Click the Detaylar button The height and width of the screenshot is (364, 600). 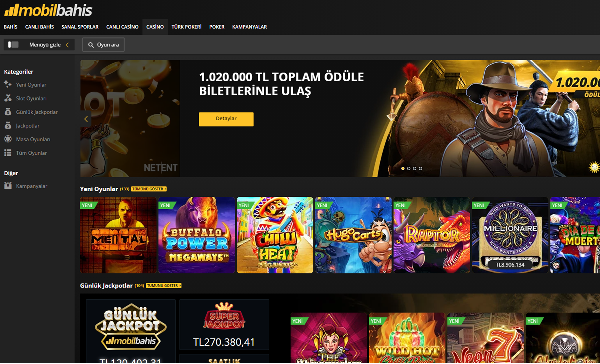[x=226, y=119]
